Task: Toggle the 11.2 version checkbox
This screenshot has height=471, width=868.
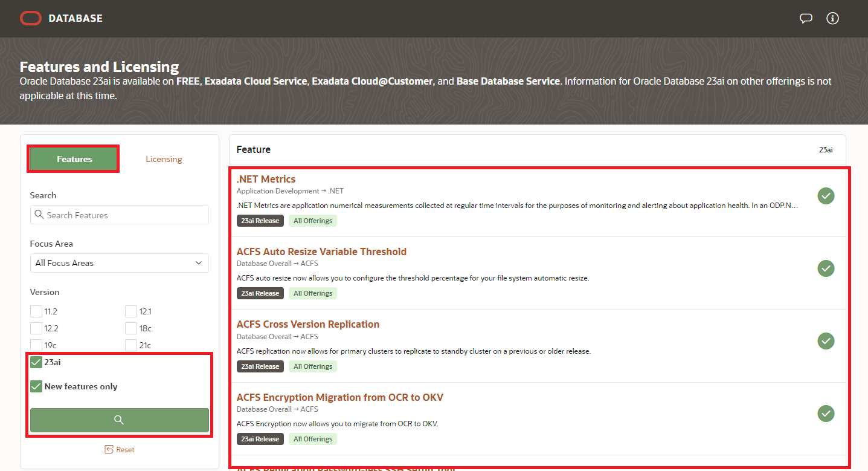Action: (36, 311)
